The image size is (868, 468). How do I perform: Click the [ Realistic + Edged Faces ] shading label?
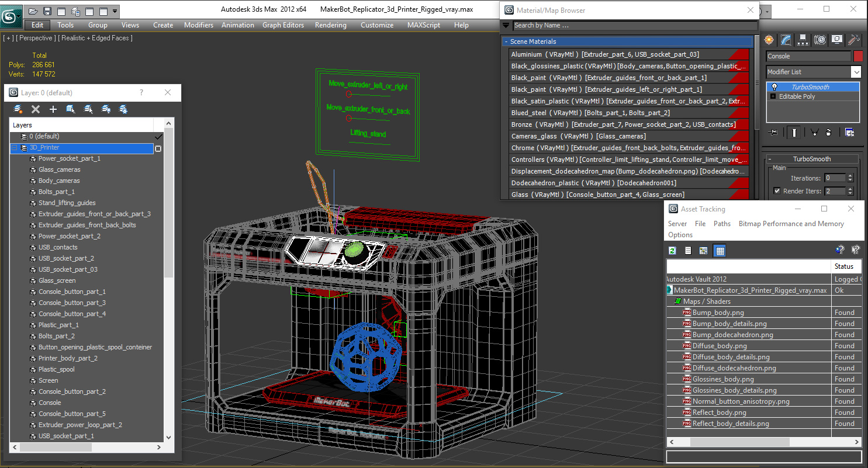tap(95, 38)
